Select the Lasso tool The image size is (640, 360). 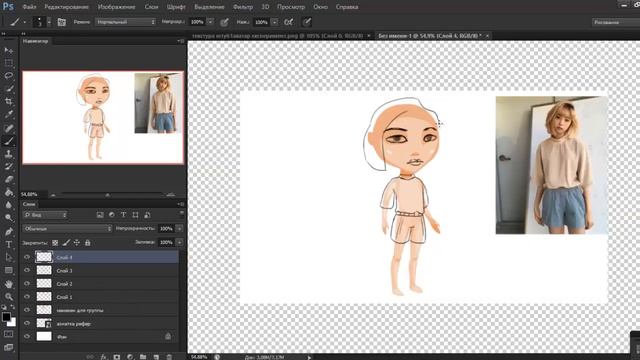pyautogui.click(x=9, y=76)
